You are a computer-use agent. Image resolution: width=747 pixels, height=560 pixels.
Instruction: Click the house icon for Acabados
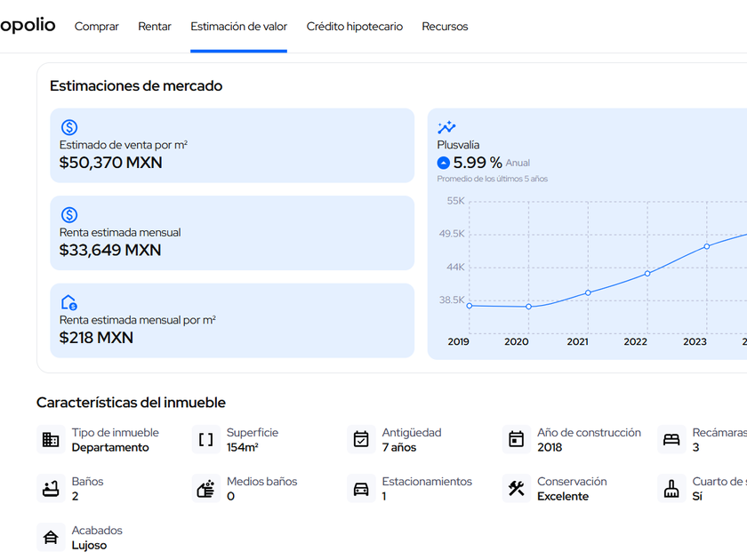[51, 538]
